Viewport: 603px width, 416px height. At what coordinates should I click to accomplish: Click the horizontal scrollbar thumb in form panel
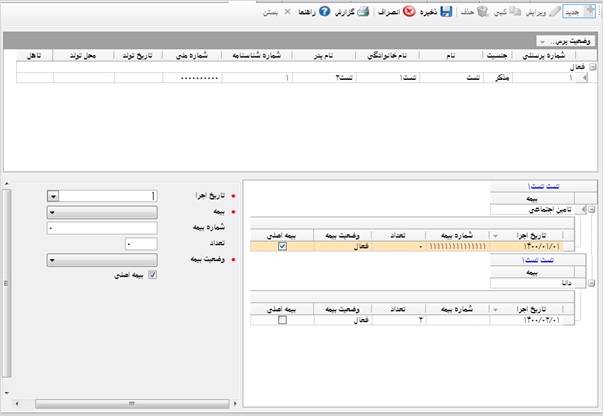coord(132,404)
